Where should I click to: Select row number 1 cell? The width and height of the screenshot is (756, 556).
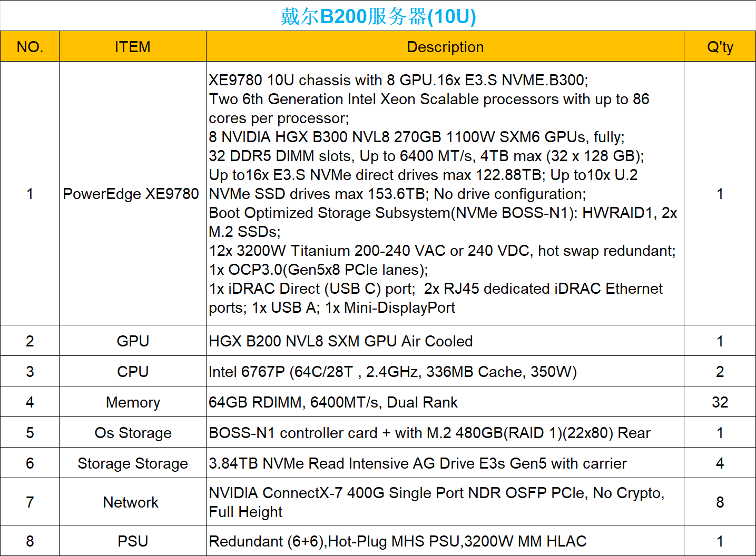pyautogui.click(x=30, y=194)
